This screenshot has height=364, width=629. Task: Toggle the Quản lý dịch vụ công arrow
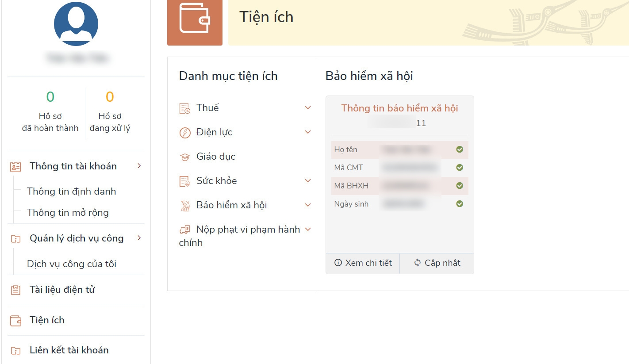click(x=139, y=238)
